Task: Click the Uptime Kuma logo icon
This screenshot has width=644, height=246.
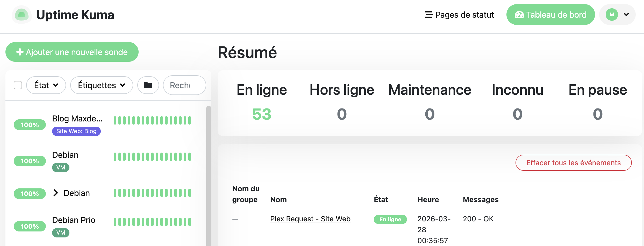Action: pos(22,15)
